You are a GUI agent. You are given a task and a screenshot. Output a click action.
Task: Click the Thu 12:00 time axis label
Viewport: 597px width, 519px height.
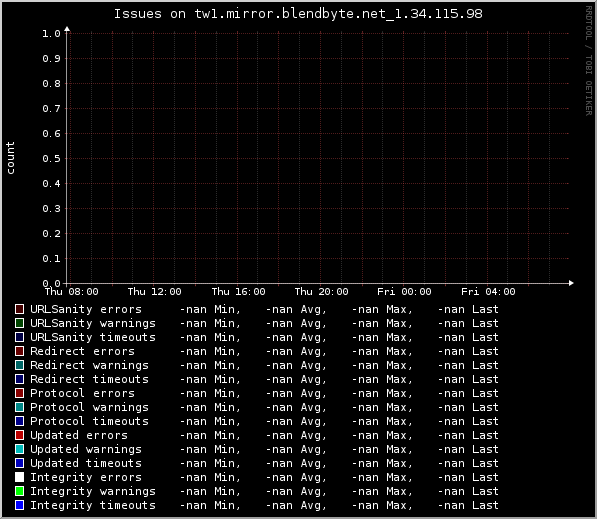click(154, 292)
